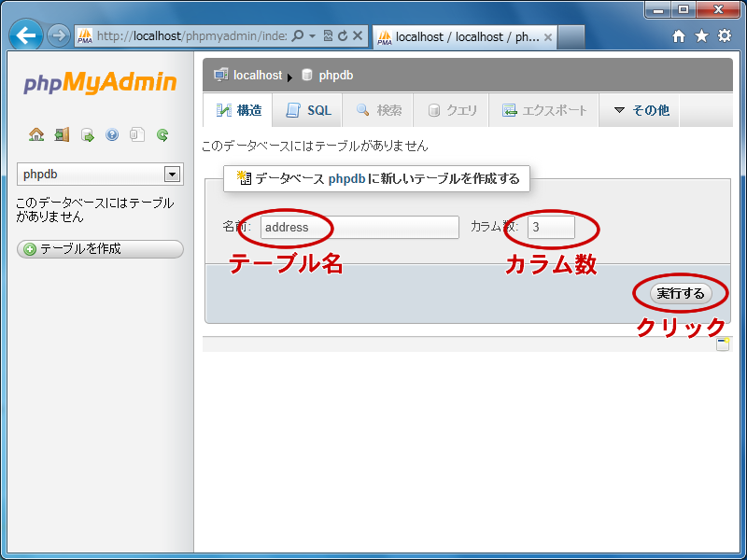747x560 pixels.
Task: Click the reload navigation frame icon
Action: coord(162,135)
